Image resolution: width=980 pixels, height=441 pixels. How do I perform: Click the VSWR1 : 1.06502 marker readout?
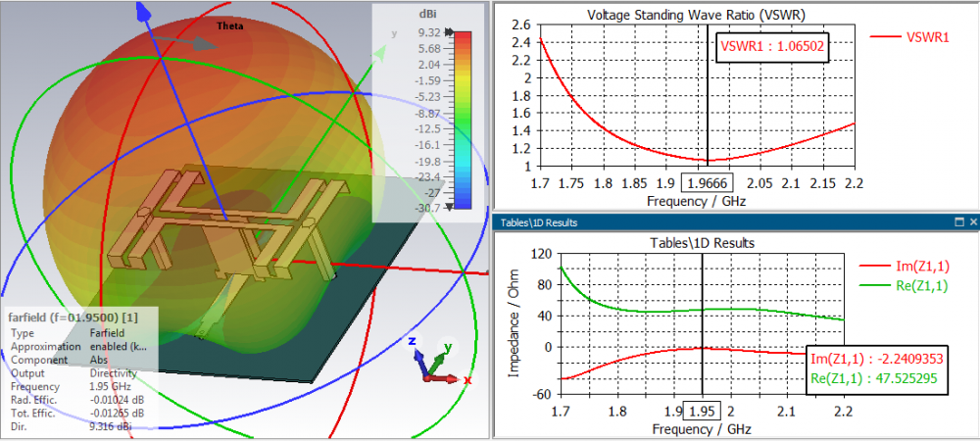pyautogui.click(x=772, y=46)
